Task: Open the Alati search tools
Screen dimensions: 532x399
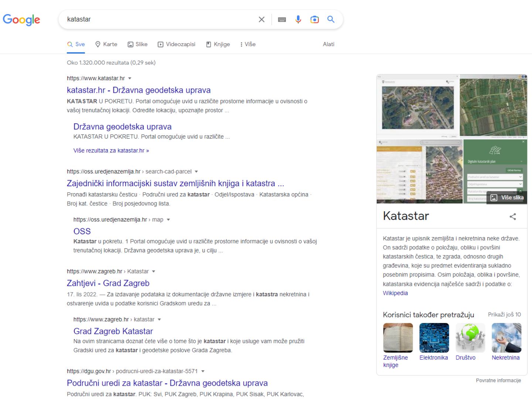Action: (328, 44)
